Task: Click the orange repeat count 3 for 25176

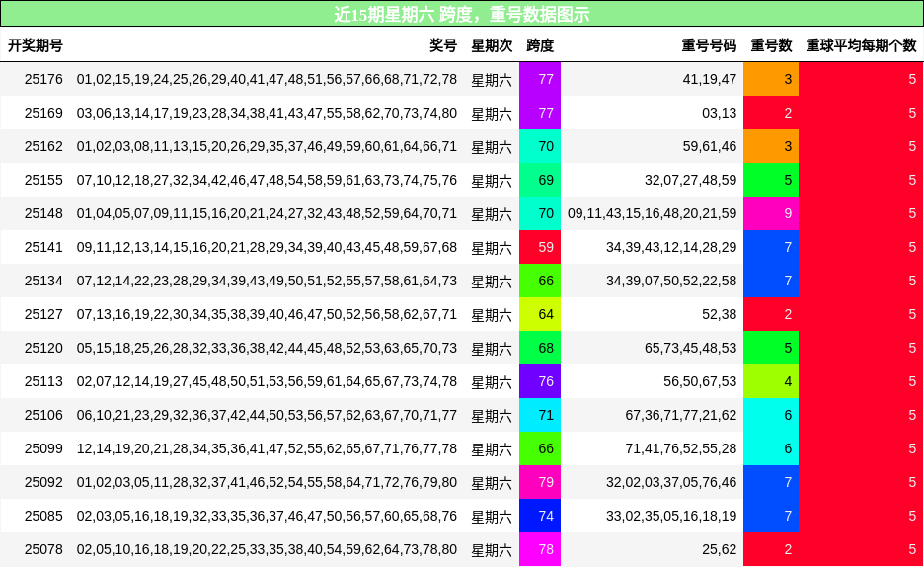Action: coord(771,79)
